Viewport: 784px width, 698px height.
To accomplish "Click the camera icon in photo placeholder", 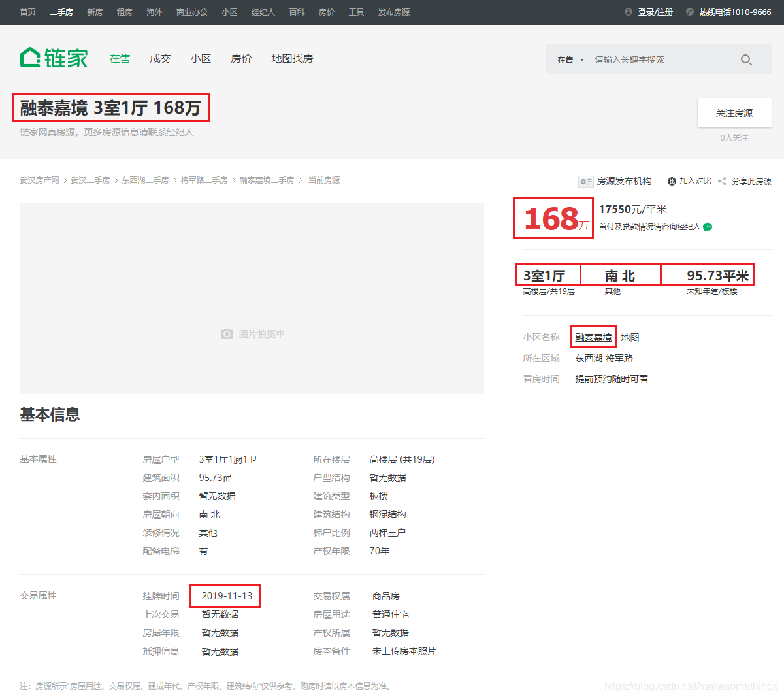I will [x=227, y=334].
